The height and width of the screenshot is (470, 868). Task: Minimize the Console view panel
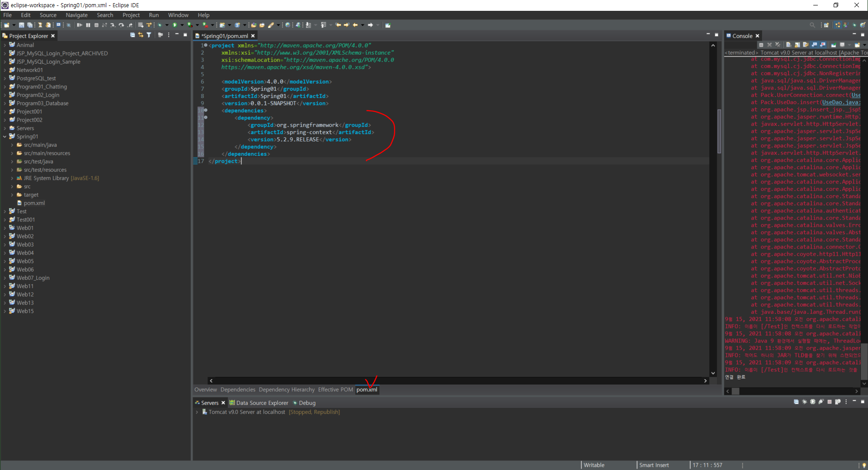click(854, 34)
